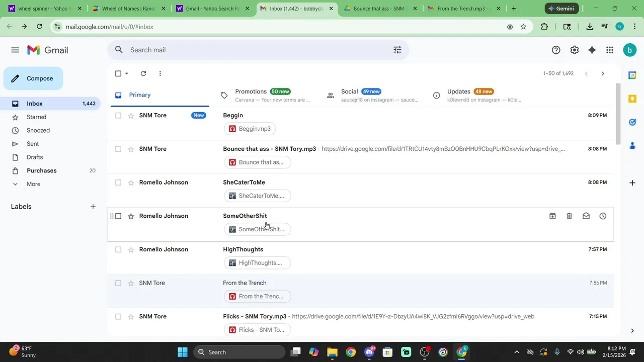Expand More in the left sidebar
Image resolution: width=644 pixels, height=362 pixels.
(x=33, y=184)
